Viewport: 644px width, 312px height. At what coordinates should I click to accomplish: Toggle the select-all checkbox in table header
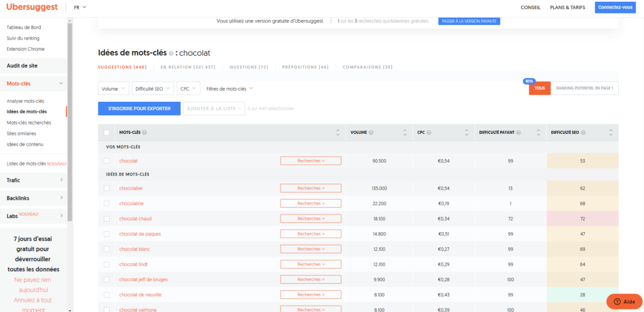(x=106, y=133)
